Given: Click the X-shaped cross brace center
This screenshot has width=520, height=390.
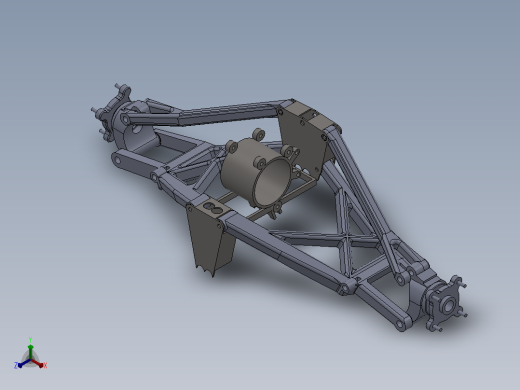Looking at the screenshot, I should (x=347, y=237).
